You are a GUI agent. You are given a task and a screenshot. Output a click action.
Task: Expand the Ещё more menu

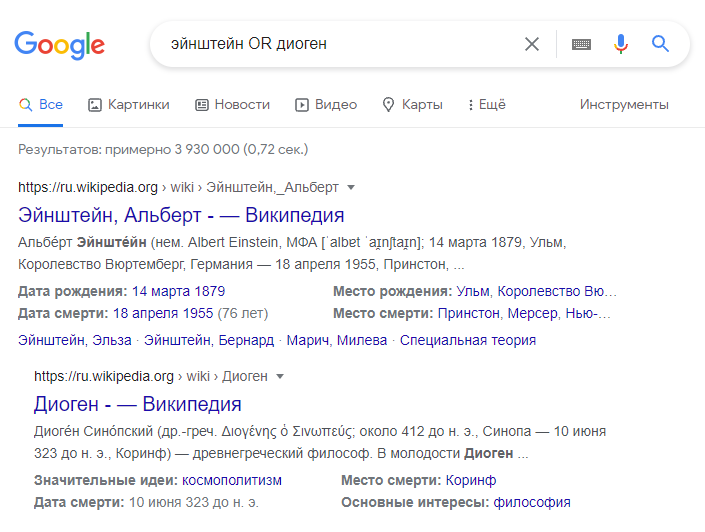point(486,105)
